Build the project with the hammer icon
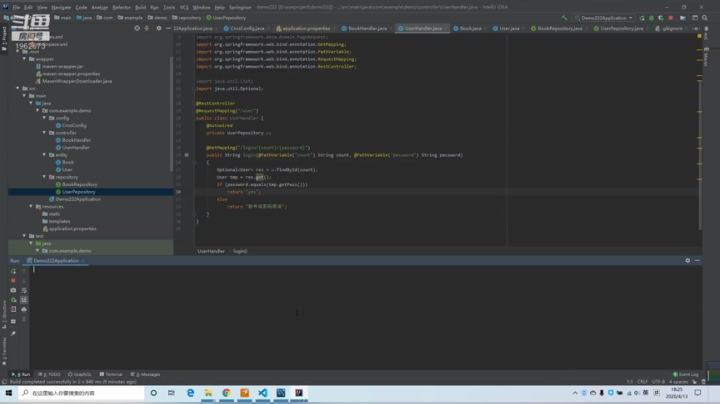This screenshot has width=720, height=404. point(564,18)
